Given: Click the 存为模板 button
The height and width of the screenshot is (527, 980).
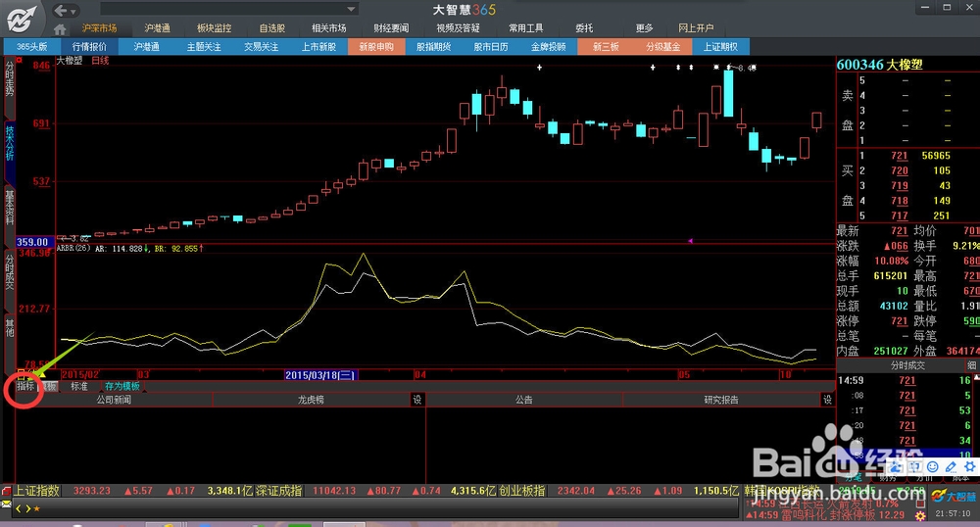Looking at the screenshot, I should coord(122,387).
